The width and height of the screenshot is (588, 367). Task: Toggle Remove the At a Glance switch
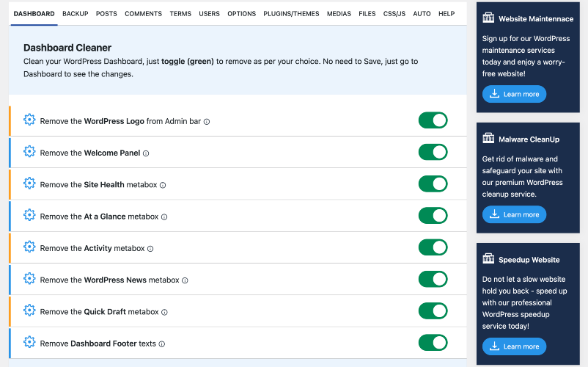coord(433,216)
